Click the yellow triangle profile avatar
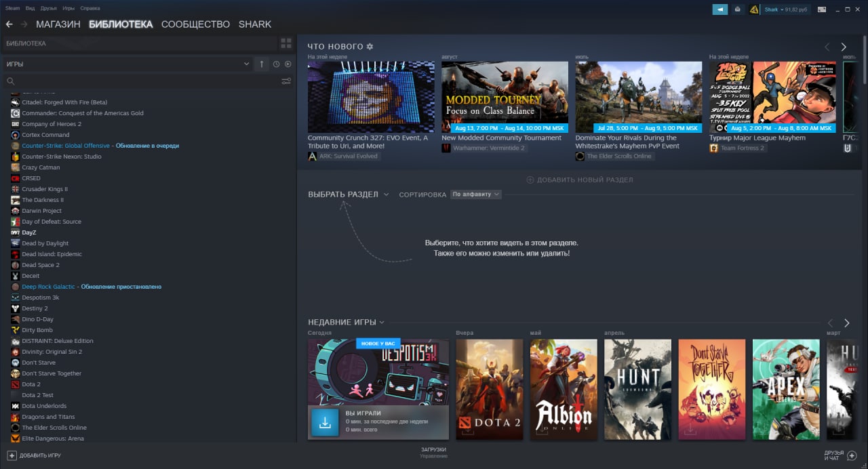The width and height of the screenshot is (868, 469). coord(754,9)
